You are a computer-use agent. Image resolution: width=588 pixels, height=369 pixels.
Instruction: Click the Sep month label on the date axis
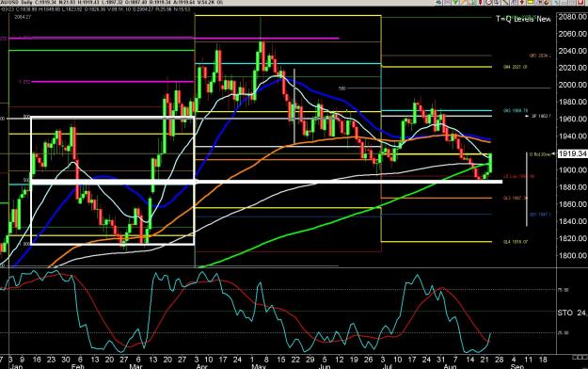pos(517,366)
